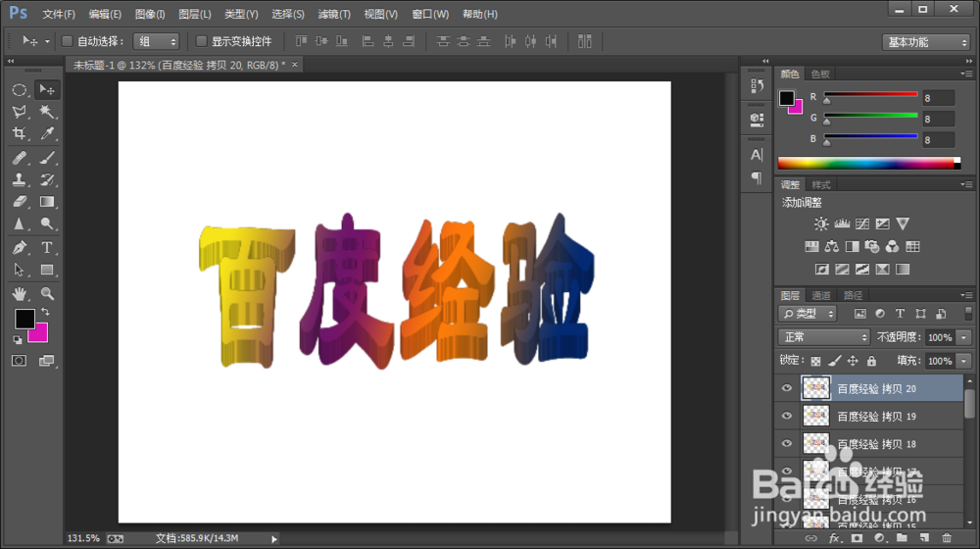Screen dimensions: 980x549
Task: Open the 滤镜(T) menu
Action: [334, 14]
